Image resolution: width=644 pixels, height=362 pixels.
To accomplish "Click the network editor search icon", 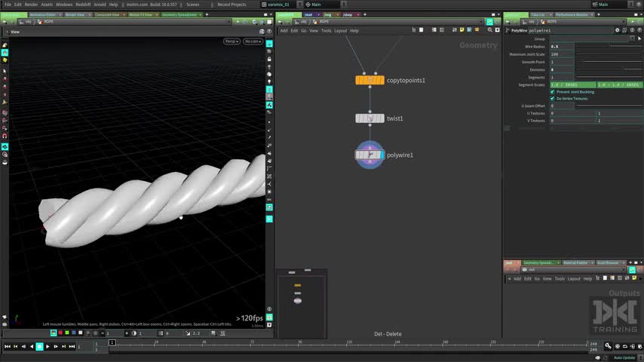I will (x=490, y=30).
